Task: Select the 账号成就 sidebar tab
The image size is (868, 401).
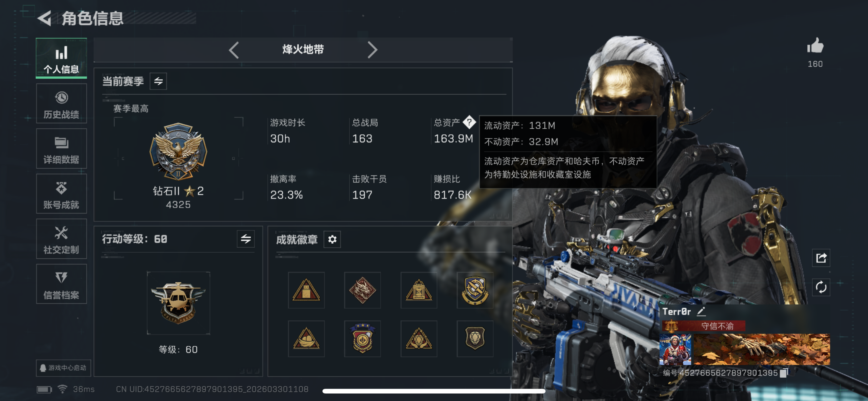Action: tap(61, 194)
